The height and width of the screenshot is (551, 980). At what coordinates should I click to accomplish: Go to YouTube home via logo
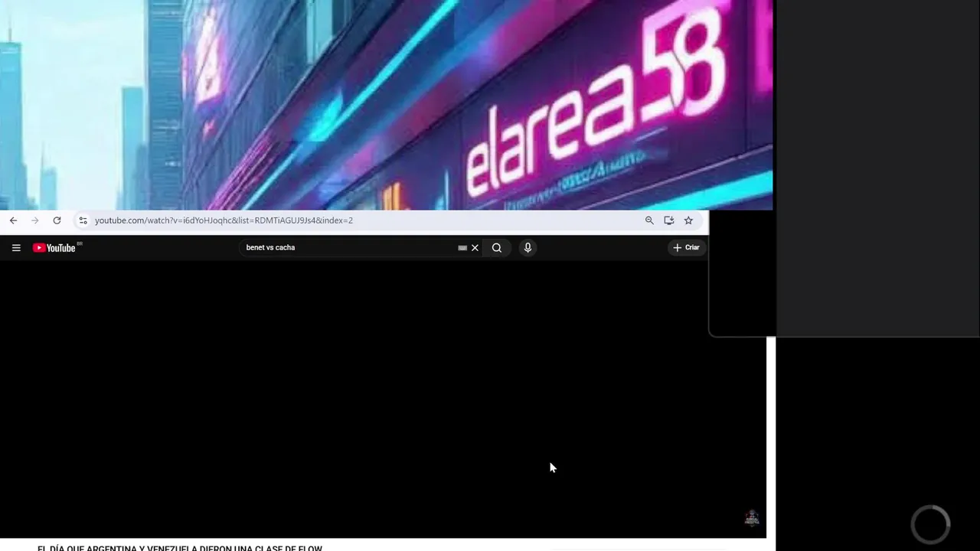(x=54, y=248)
